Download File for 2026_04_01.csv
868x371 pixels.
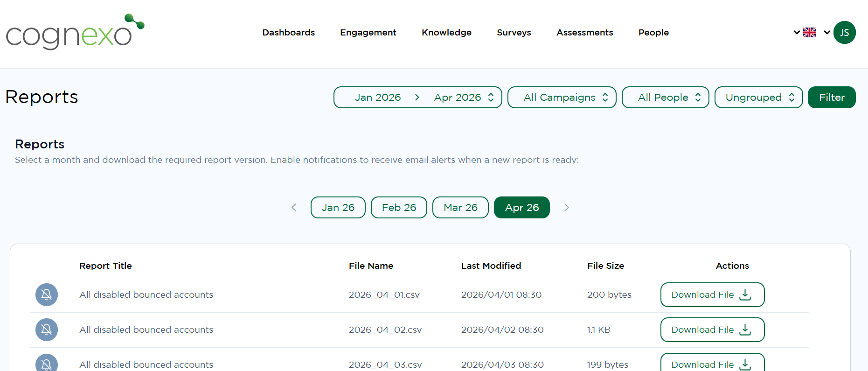click(712, 295)
